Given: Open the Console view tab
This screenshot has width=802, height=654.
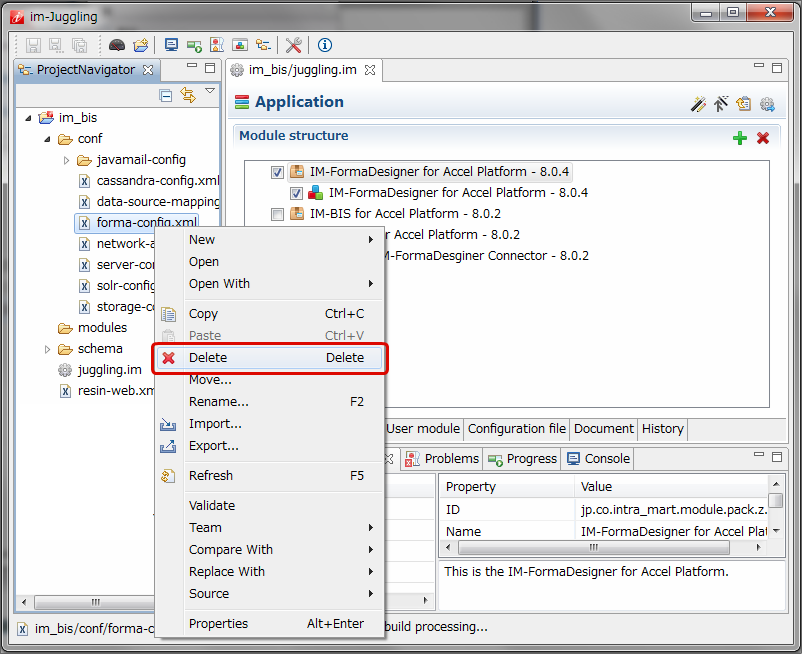Looking at the screenshot, I should point(598,459).
